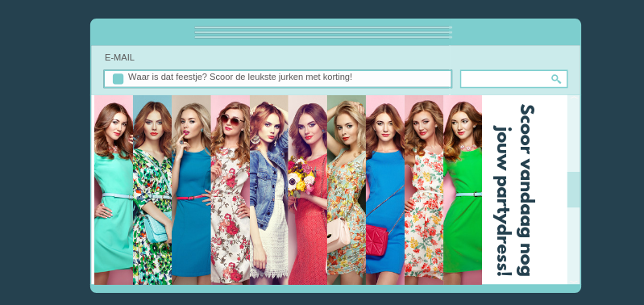Select the blonde woman with pale pink bag
The width and height of the screenshot is (644, 305).
coord(347,190)
